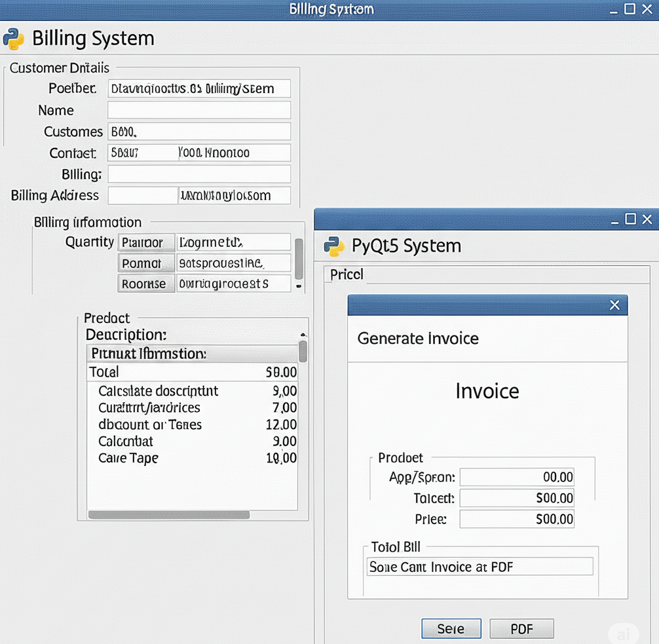Click the Python logo beside PyQt5 System
The width and height of the screenshot is (659, 644).
tap(334, 246)
